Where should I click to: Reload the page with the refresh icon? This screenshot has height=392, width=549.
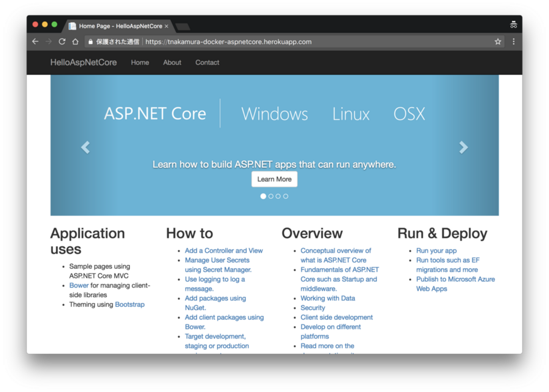coord(62,41)
